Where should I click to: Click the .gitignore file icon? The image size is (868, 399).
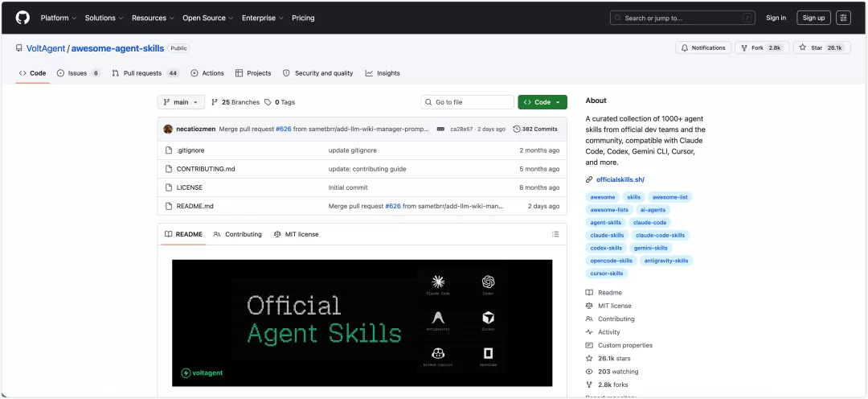pyautogui.click(x=169, y=150)
